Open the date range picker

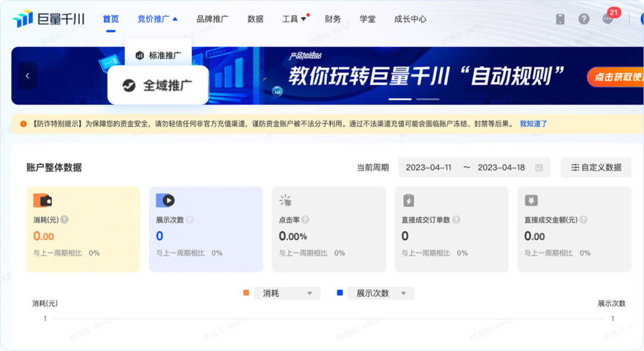pyautogui.click(x=474, y=167)
